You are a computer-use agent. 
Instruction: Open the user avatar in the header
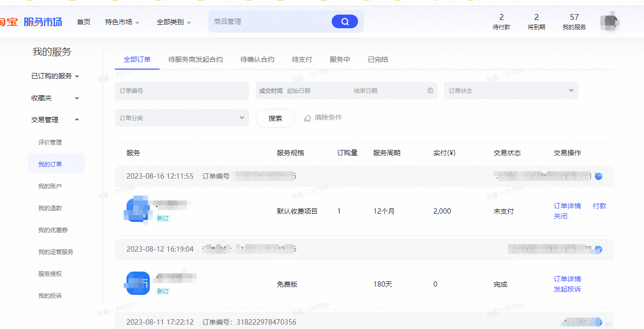609,21
